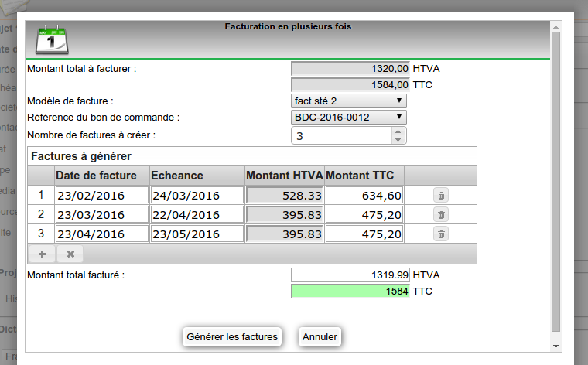Edit due date 24/03/2016

197,195
